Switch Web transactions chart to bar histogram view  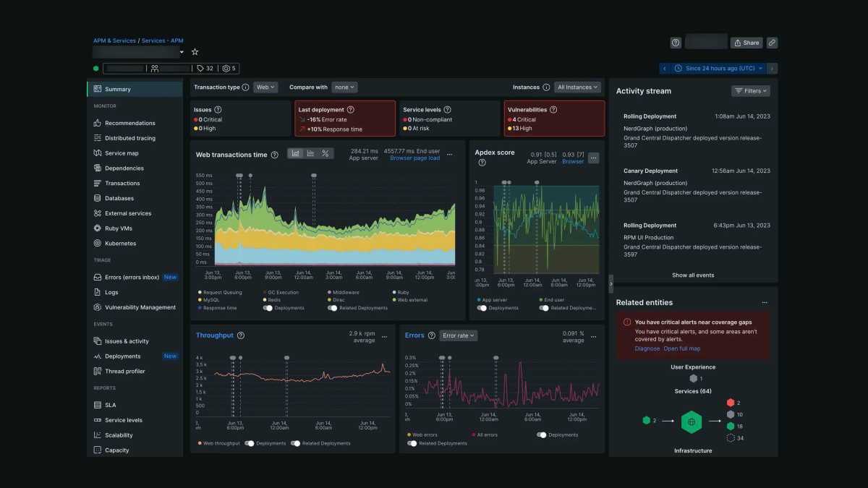(x=310, y=153)
